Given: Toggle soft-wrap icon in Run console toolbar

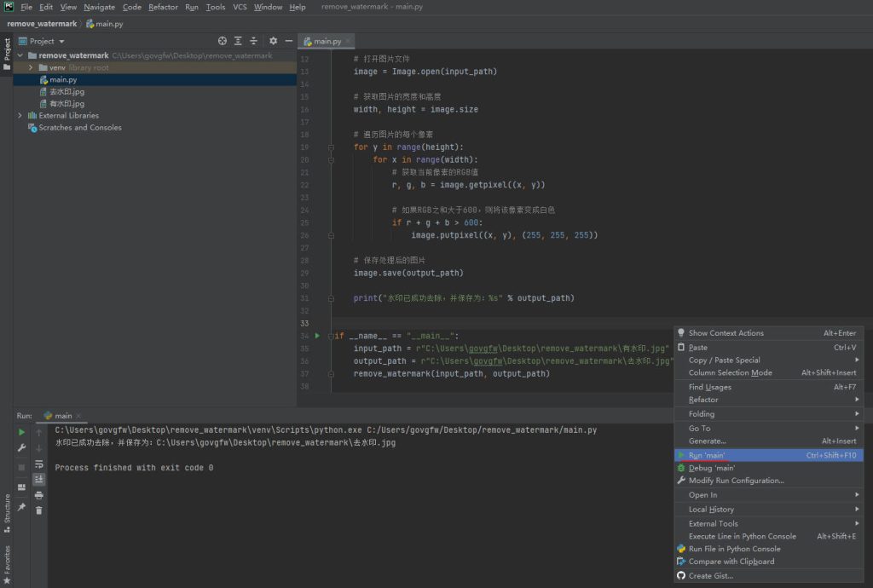Looking at the screenshot, I should point(39,464).
